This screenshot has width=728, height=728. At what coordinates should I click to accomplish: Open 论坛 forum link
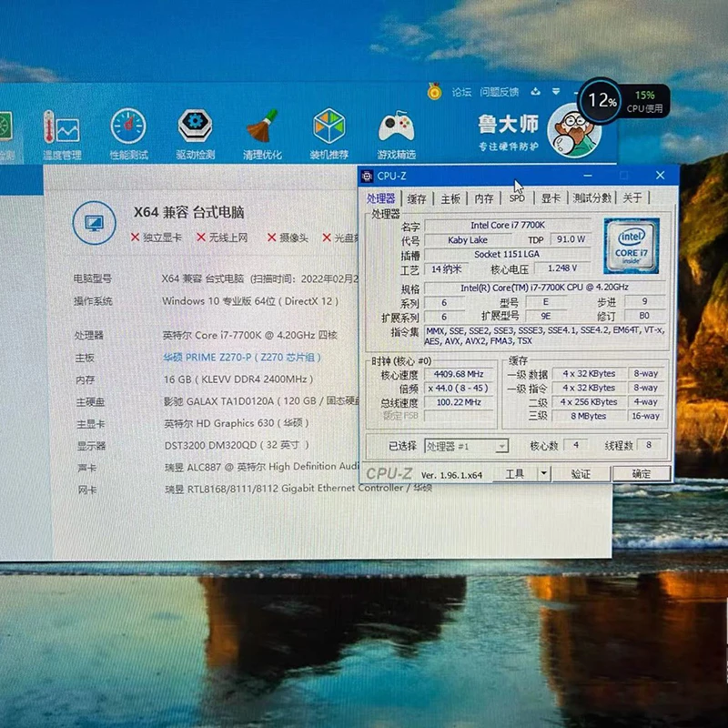(x=461, y=92)
